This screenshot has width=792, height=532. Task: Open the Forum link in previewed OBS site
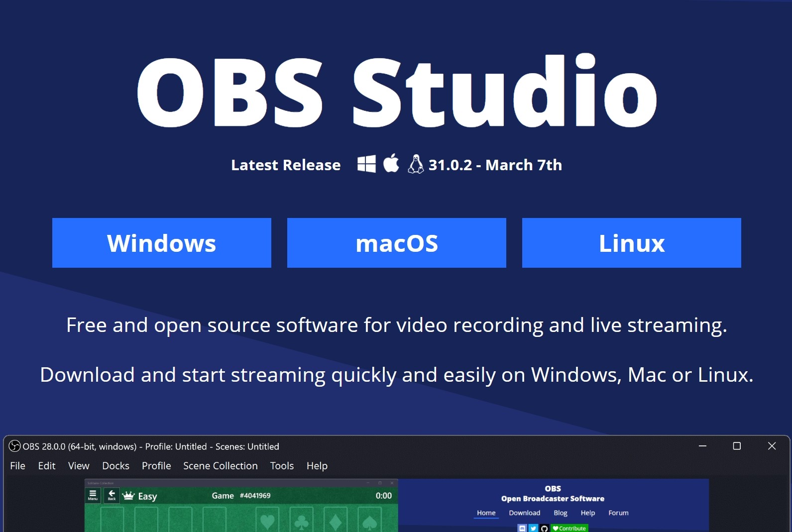pyautogui.click(x=618, y=513)
